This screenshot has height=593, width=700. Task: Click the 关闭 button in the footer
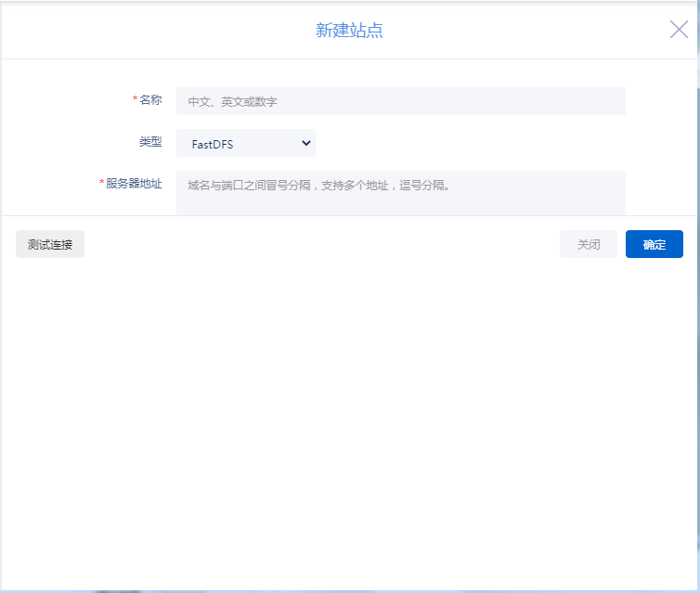[x=588, y=244]
